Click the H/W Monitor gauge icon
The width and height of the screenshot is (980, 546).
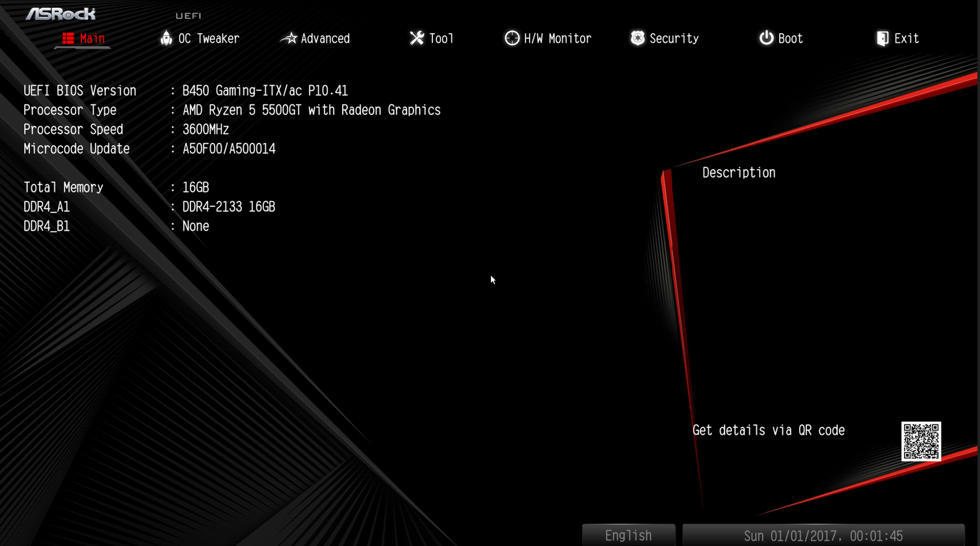click(x=512, y=38)
